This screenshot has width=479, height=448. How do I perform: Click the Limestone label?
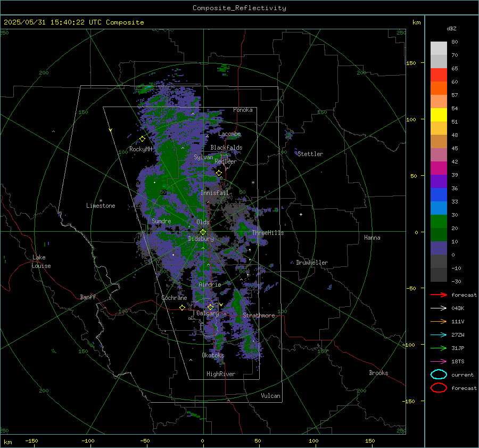101,206
